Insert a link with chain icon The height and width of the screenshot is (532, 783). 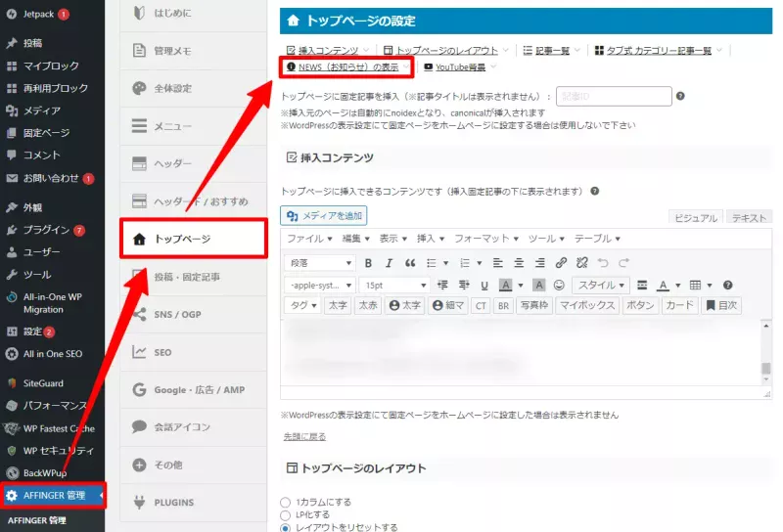point(561,262)
